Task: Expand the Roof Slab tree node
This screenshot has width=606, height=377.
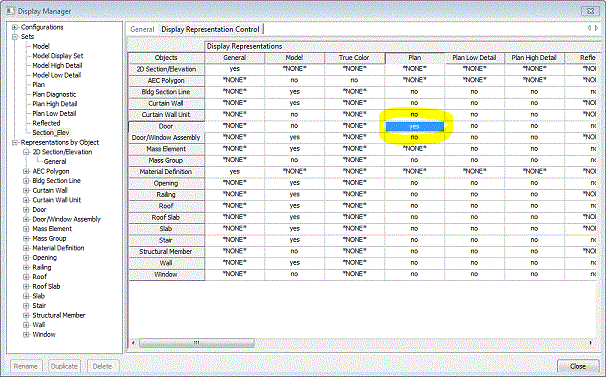Action: pyautogui.click(x=26, y=287)
